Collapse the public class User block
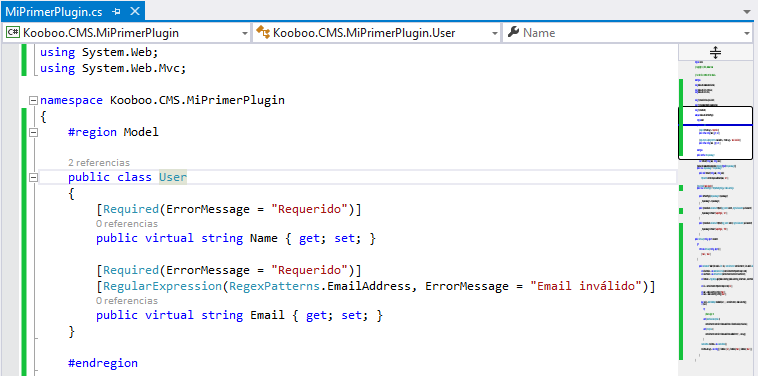The height and width of the screenshot is (376, 758). click(x=33, y=177)
